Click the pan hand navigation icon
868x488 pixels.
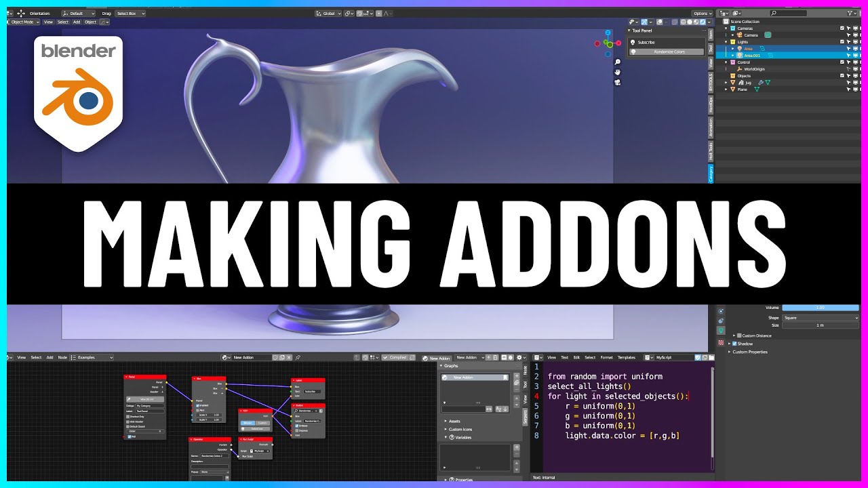click(x=618, y=72)
